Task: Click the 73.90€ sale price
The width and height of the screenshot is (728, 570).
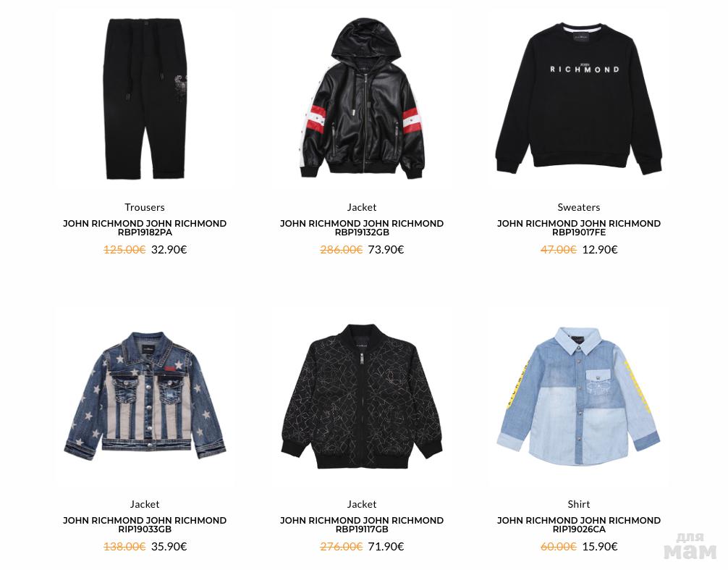Action: (386, 249)
